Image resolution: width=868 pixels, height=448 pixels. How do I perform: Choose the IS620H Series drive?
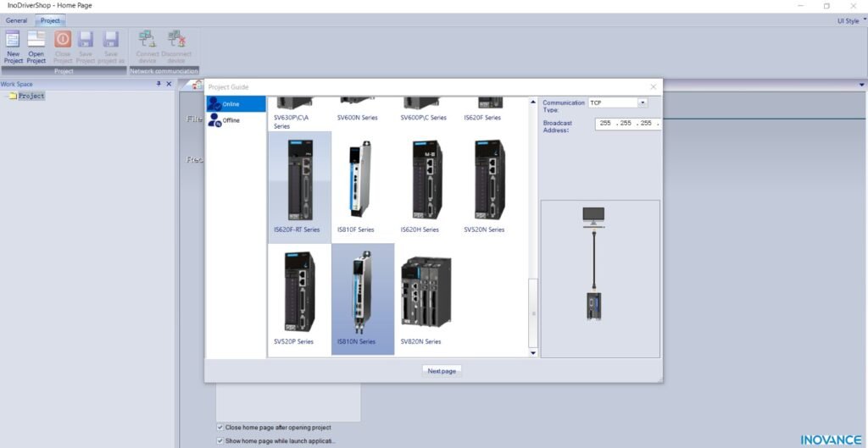(x=426, y=181)
